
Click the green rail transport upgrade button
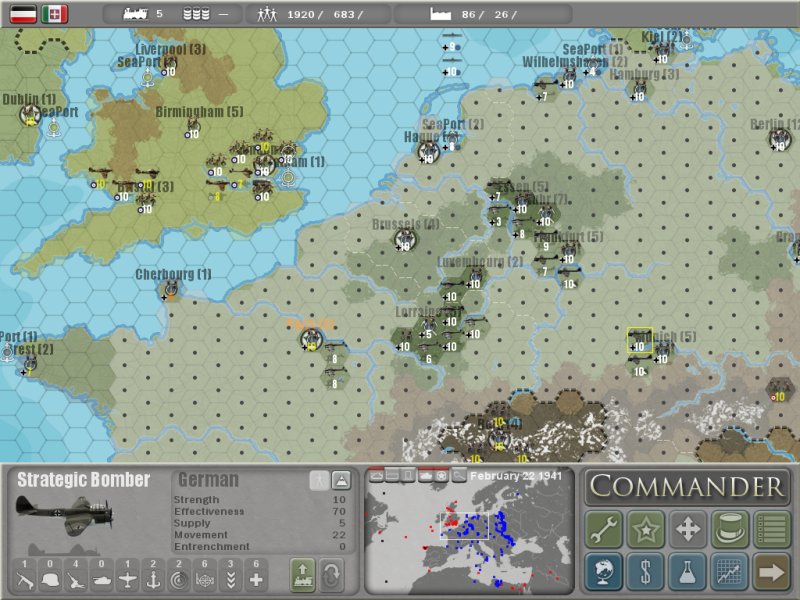tap(302, 574)
